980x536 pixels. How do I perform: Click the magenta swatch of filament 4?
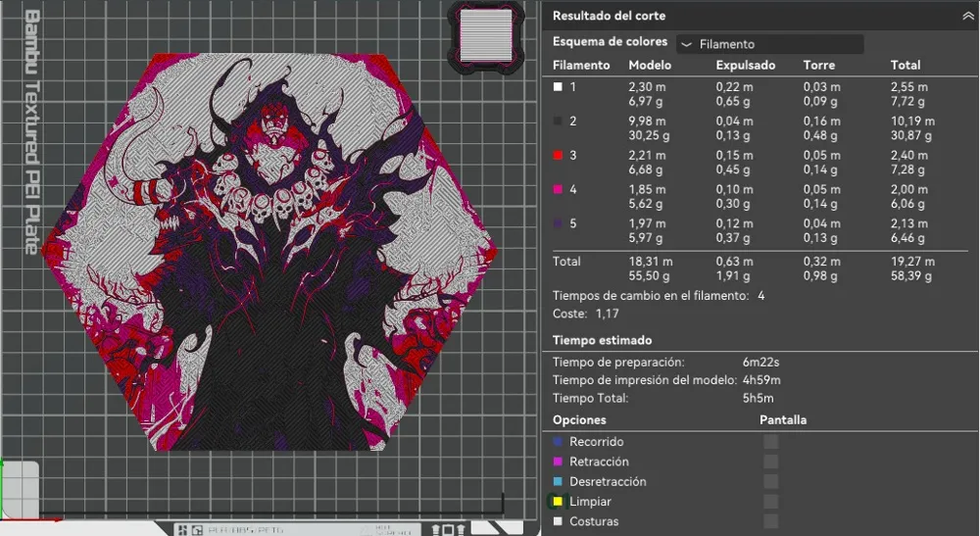click(x=558, y=189)
